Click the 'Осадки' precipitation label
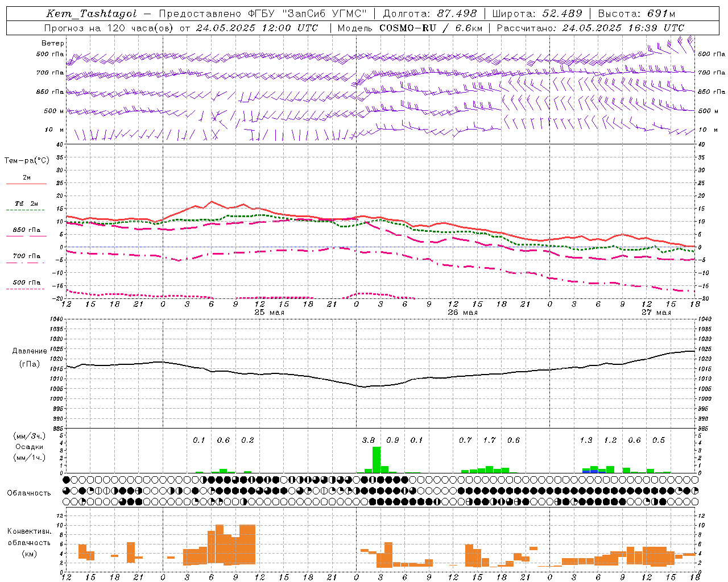This screenshot has height=582, width=728. coord(29,447)
